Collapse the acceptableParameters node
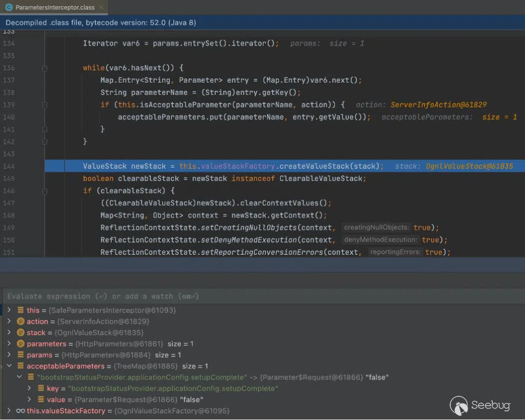Viewport: 525px width, 420px height. point(9,366)
